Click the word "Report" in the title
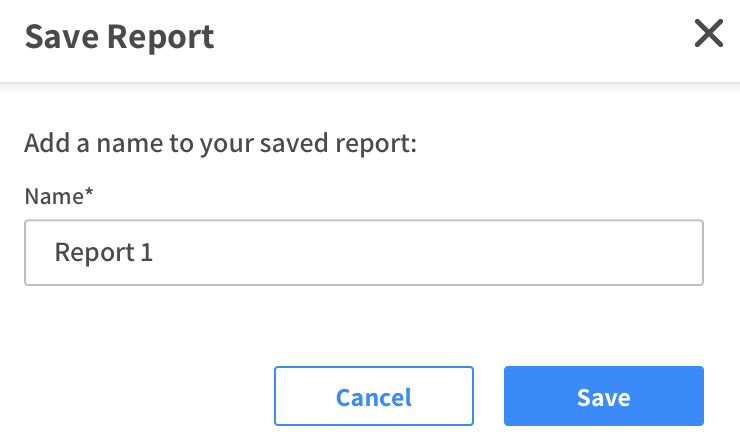Image resolution: width=740 pixels, height=440 pixels. pos(161,37)
